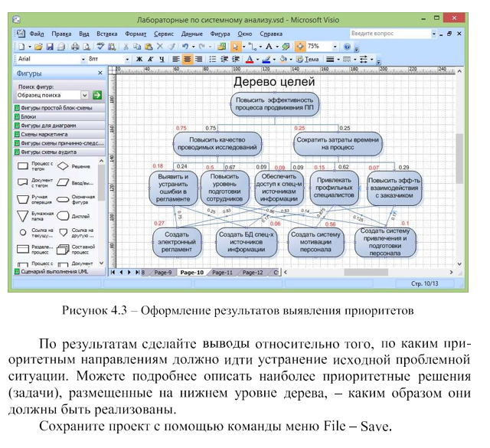The image size is (490, 448).
Task: Click the Образец поиска shape search field
Action: [x=48, y=95]
